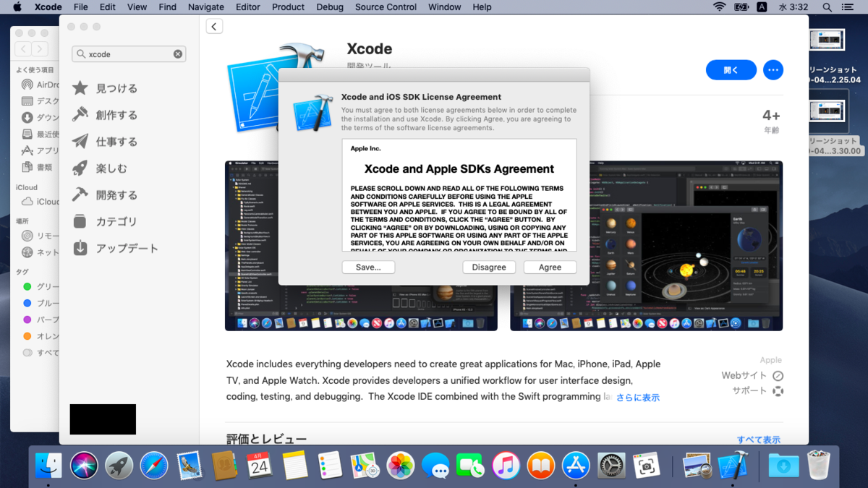868x488 pixels.
Task: Open Notes from the Dock
Action: click(x=294, y=466)
